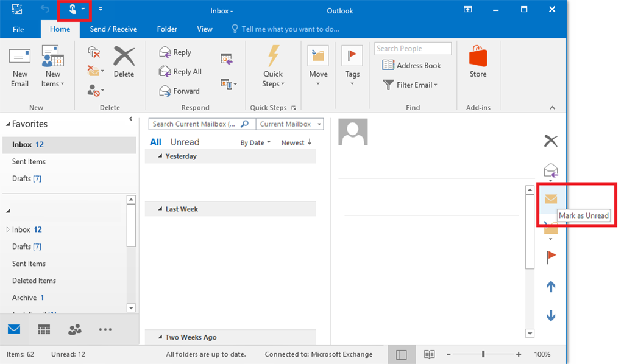This screenshot has width=624, height=364.
Task: Show only Unread messages
Action: pos(185,142)
